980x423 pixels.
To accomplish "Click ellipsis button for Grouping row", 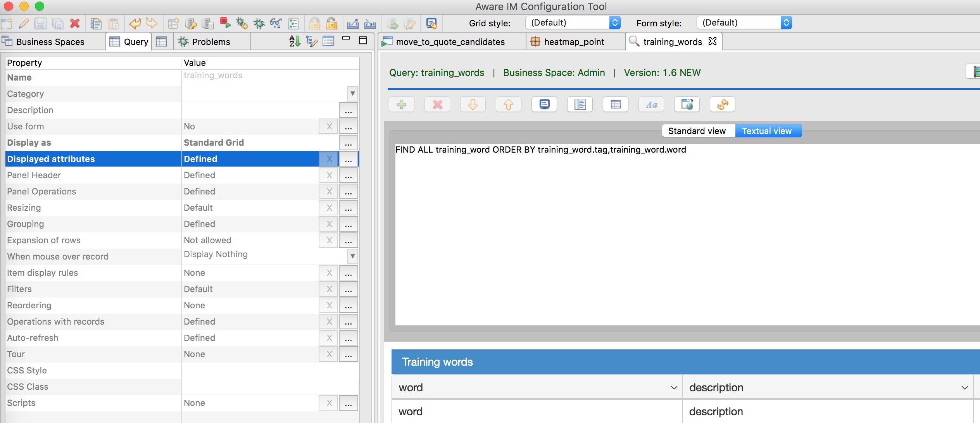I will [349, 224].
